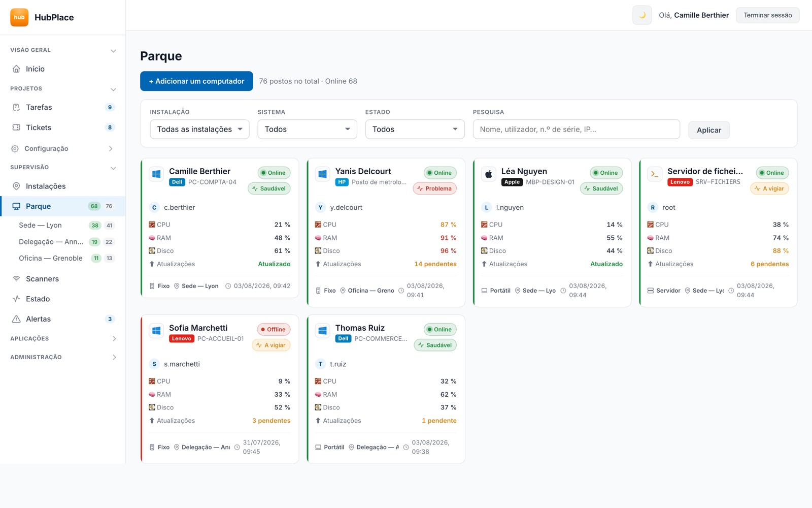812x508 pixels.
Task: Click Disco icon on Léa Nguyen card
Action: click(484, 251)
